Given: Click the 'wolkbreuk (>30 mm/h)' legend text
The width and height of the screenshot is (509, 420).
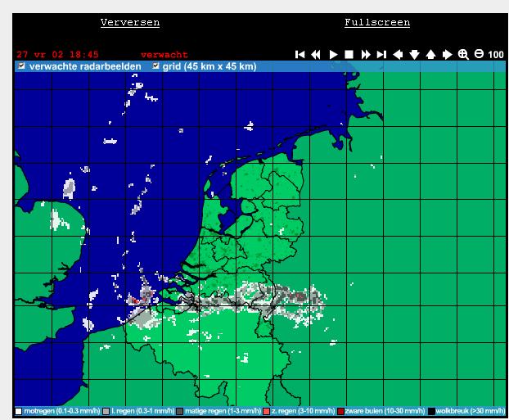Looking at the screenshot, I should tap(470, 411).
